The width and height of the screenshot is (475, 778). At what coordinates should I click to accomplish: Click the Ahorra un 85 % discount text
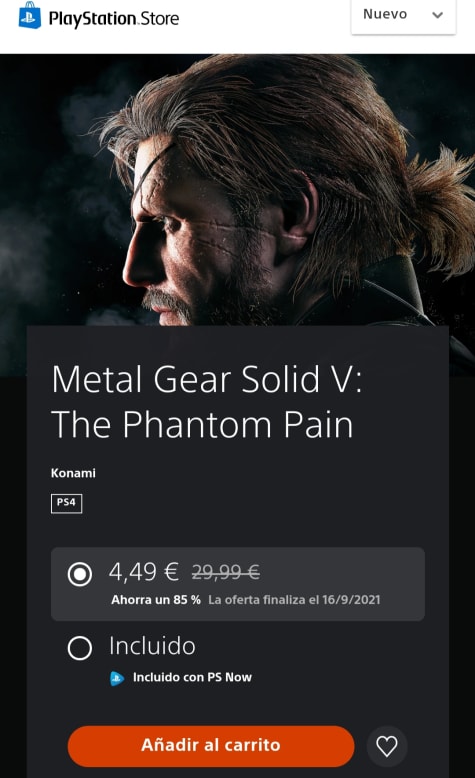pos(156,600)
